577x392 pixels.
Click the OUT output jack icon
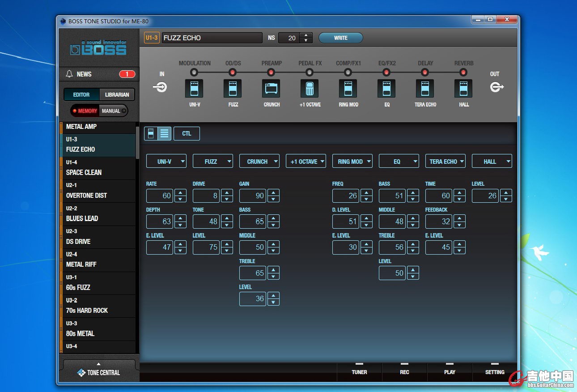click(496, 87)
